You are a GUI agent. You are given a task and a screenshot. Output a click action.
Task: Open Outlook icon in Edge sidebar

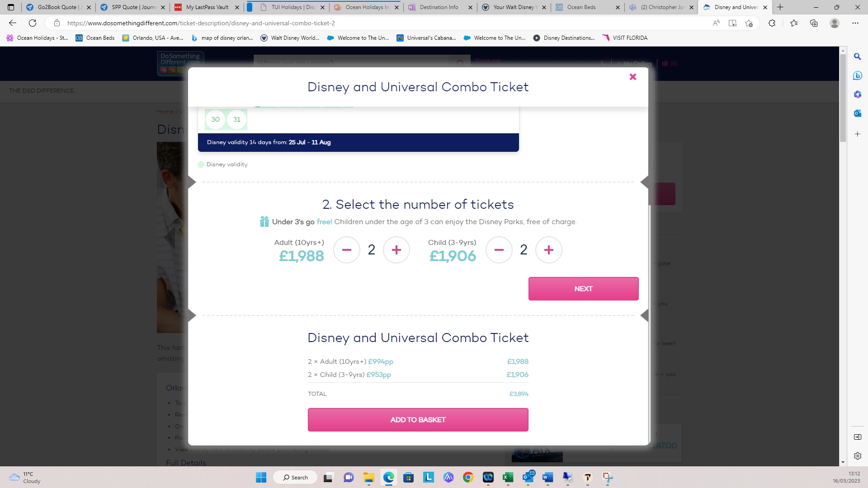click(x=857, y=113)
